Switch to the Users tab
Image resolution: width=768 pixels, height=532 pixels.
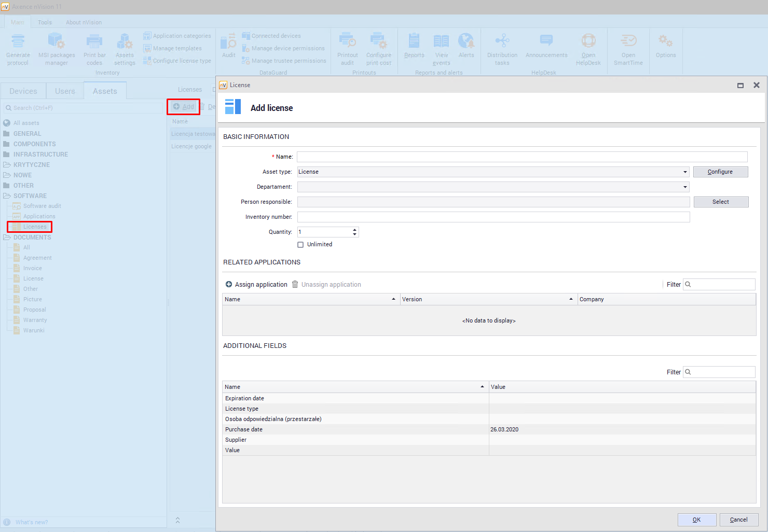click(x=65, y=91)
